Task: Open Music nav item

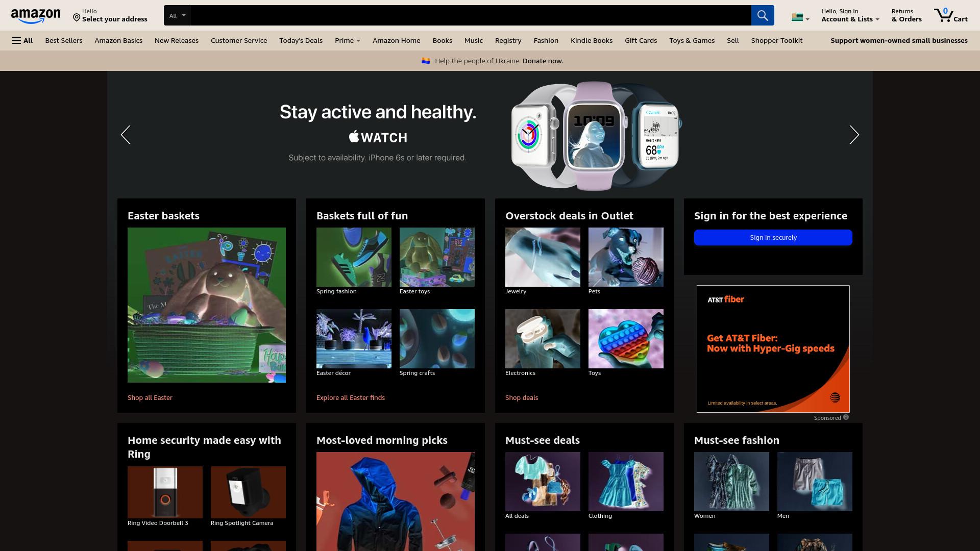Action: pyautogui.click(x=474, y=40)
